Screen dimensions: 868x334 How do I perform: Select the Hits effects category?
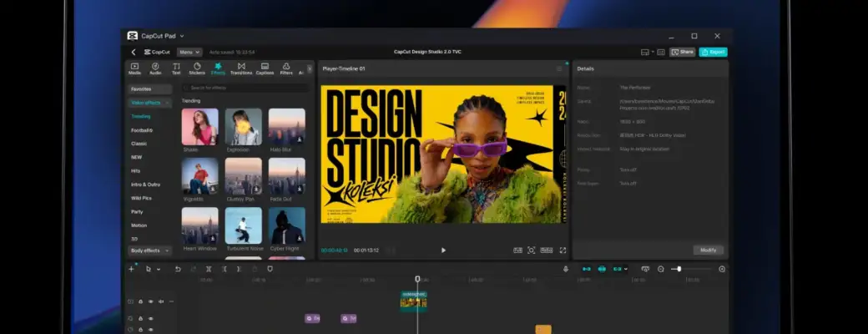click(x=135, y=171)
